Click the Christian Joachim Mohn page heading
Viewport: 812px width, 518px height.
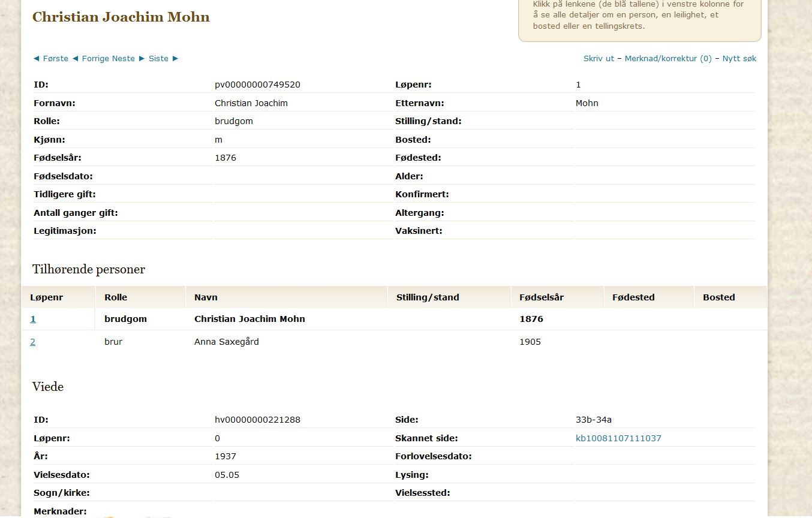click(x=121, y=17)
